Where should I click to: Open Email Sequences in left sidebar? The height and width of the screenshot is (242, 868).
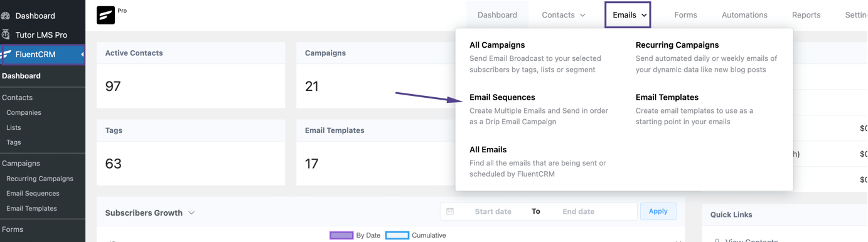tap(33, 193)
